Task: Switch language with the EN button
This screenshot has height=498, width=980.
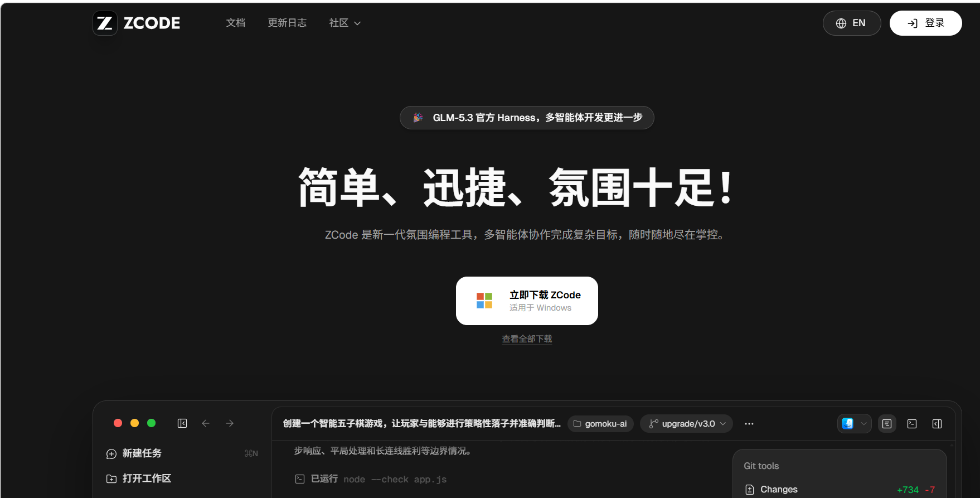Action: 852,23
